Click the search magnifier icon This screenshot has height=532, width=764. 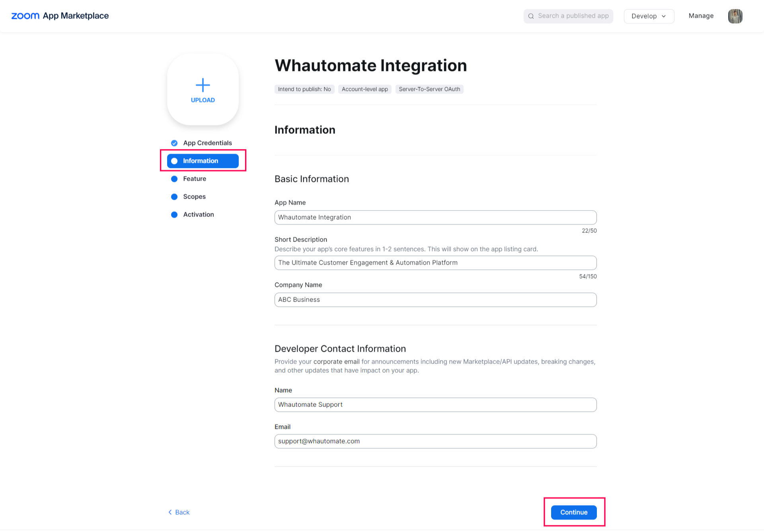tap(531, 16)
